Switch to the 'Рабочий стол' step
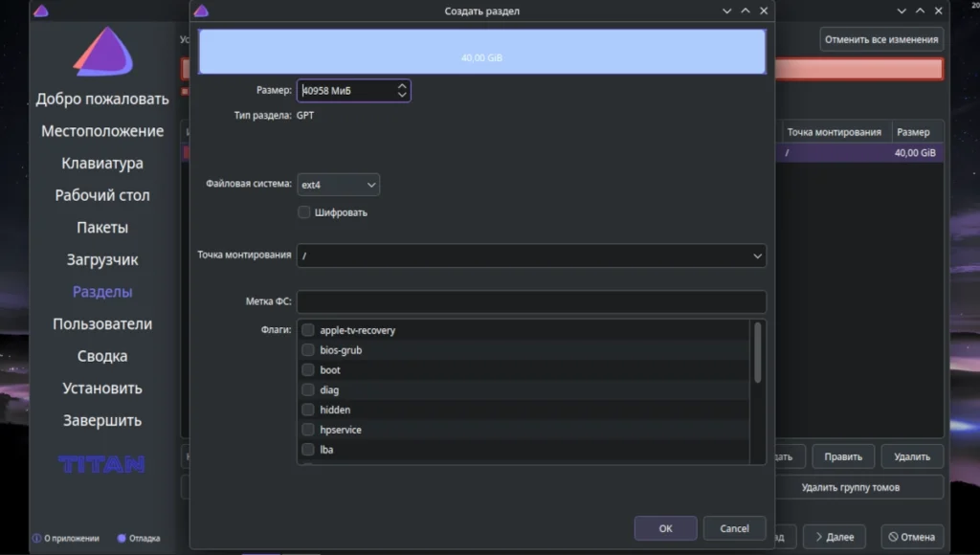 pos(102,195)
